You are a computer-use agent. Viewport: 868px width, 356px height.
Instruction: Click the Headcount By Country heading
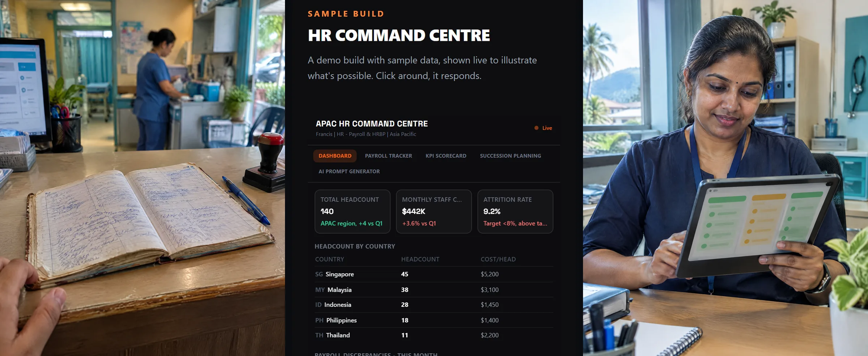coord(355,246)
